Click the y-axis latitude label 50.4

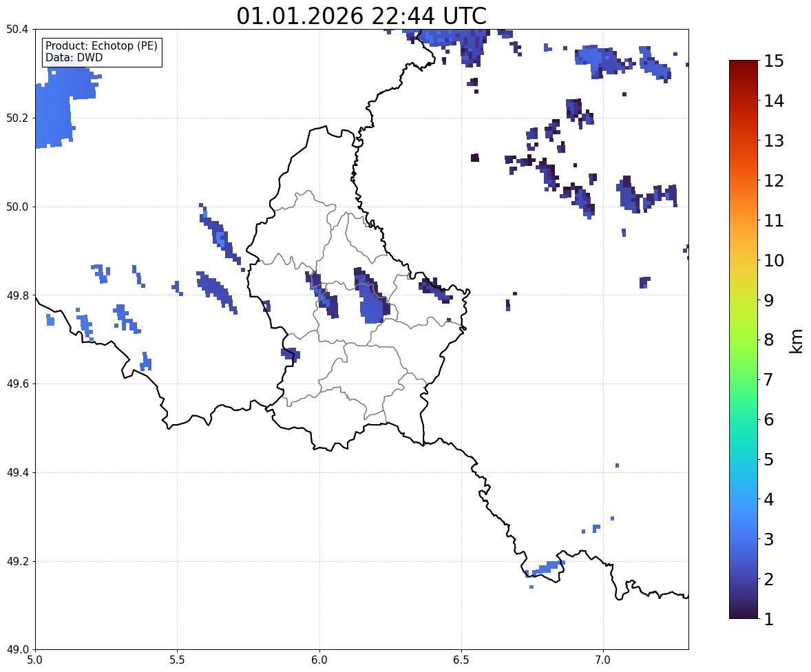pyautogui.click(x=17, y=30)
